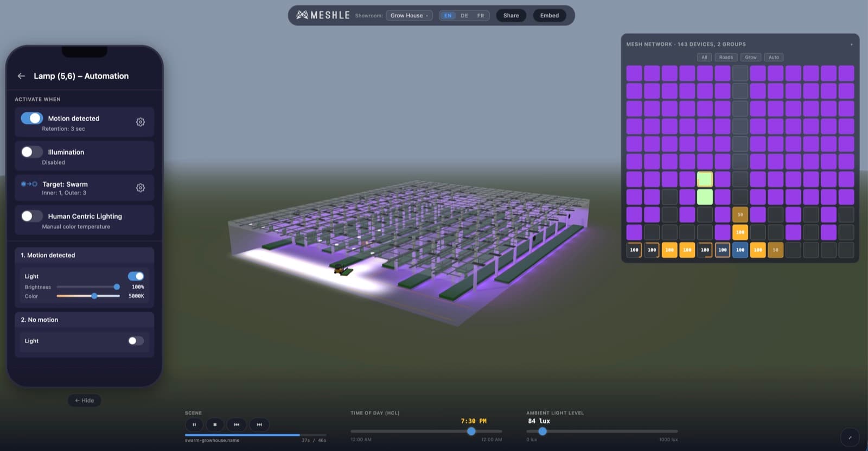Screen dimensions: 868x451
Task: Click the Embed button
Action: 550,15
